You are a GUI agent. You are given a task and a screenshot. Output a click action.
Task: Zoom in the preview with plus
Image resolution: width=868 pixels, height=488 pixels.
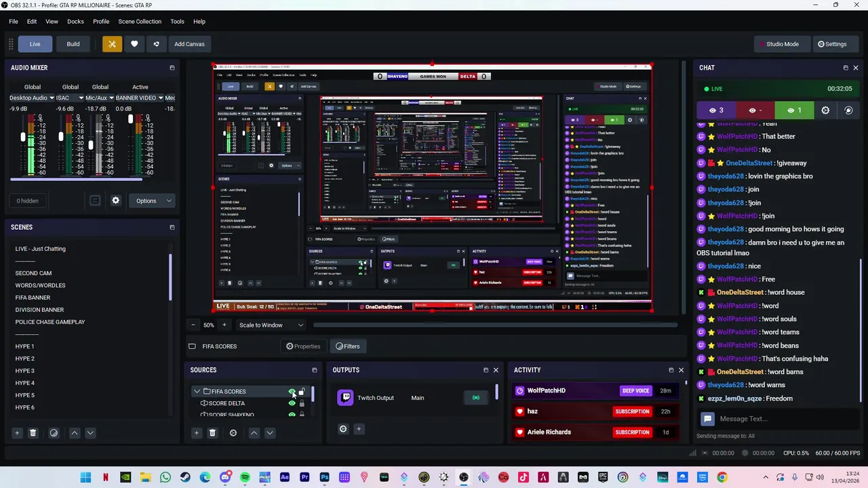[224, 325]
